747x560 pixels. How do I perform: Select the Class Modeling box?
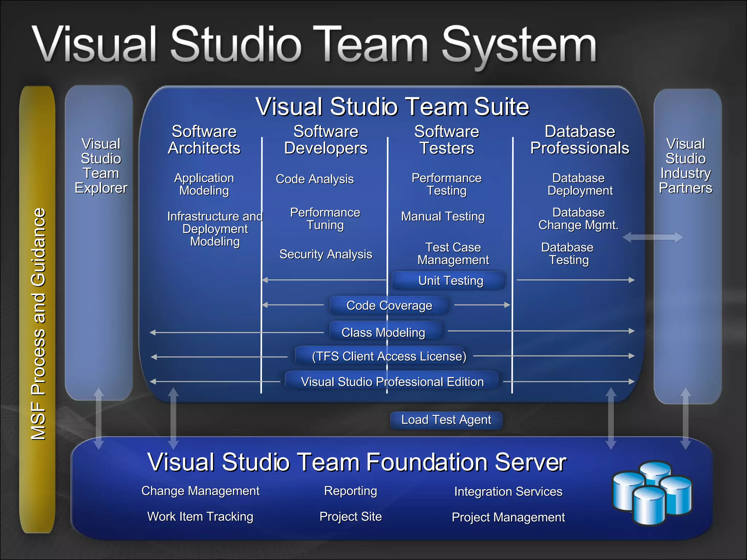click(387, 330)
